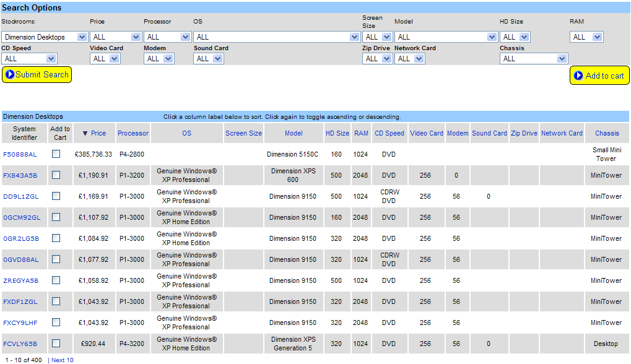
Task: View details for system 0GR2LG5B
Action: 21,238
